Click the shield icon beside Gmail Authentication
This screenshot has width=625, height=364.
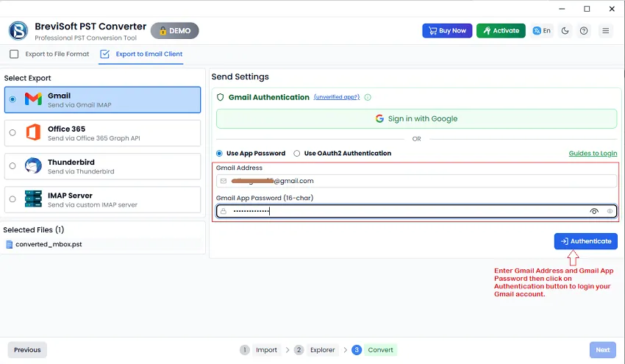pyautogui.click(x=220, y=97)
